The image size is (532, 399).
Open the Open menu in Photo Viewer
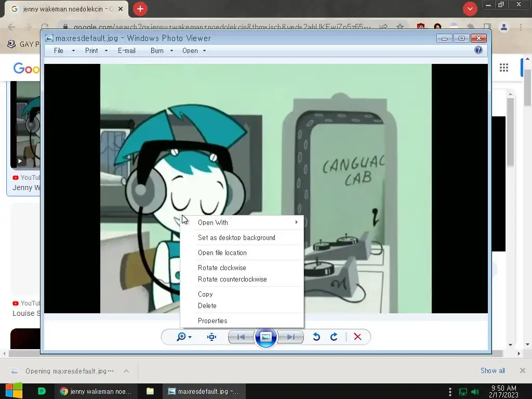tap(190, 50)
